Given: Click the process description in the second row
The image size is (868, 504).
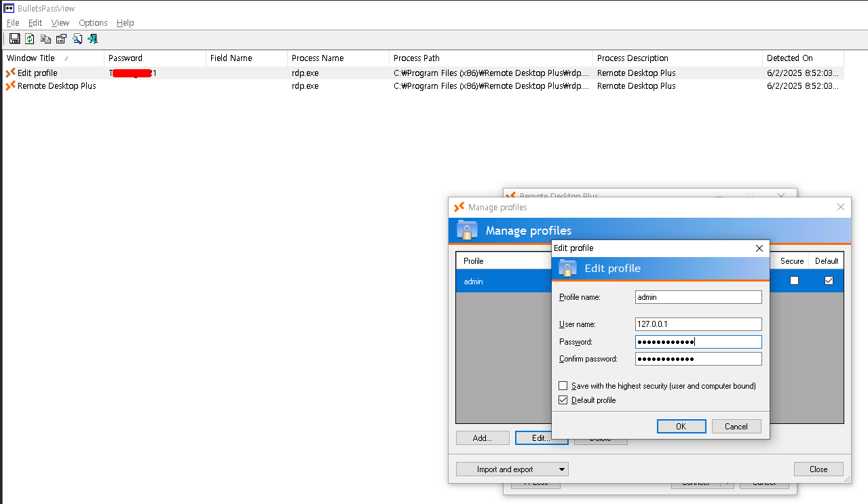Looking at the screenshot, I should (636, 85).
